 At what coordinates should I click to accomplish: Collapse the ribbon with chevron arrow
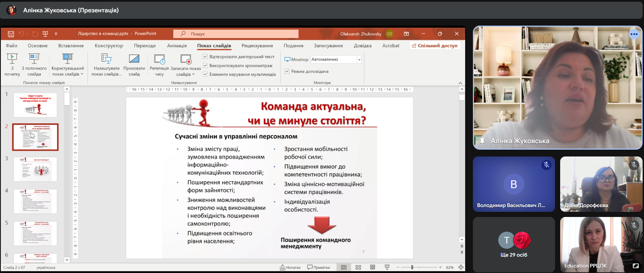point(460,83)
